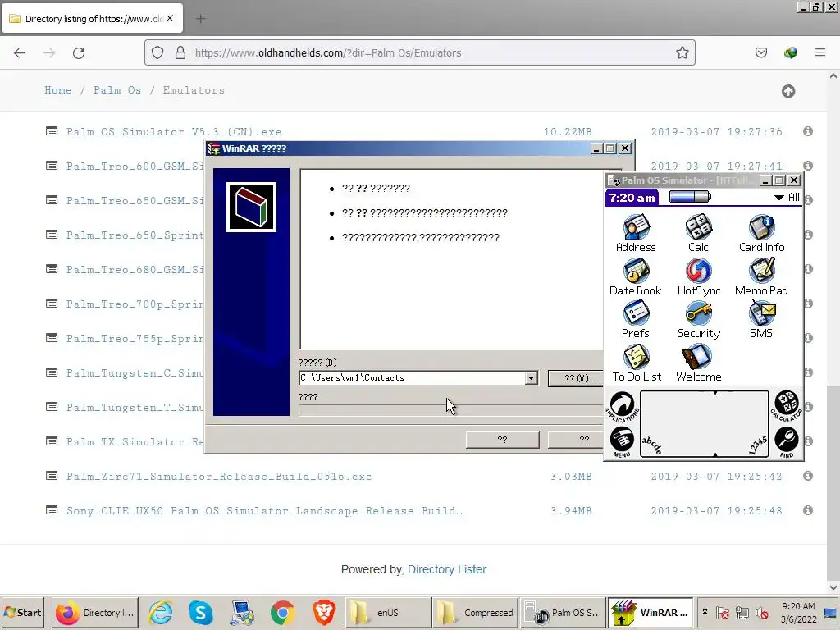Viewport: 840px width, 630px height.
Task: Click Palm_Treo_600_GSM file link
Action: (135, 166)
